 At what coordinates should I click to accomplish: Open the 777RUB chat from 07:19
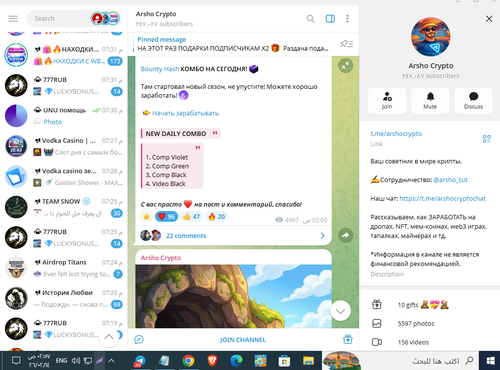click(x=63, y=329)
